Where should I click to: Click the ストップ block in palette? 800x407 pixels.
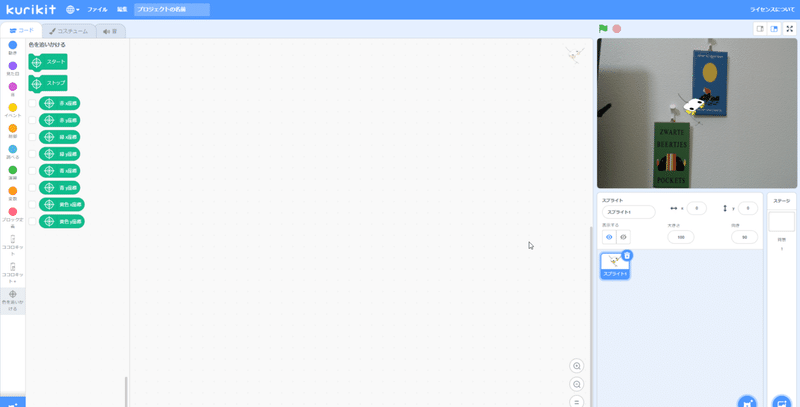(x=48, y=83)
